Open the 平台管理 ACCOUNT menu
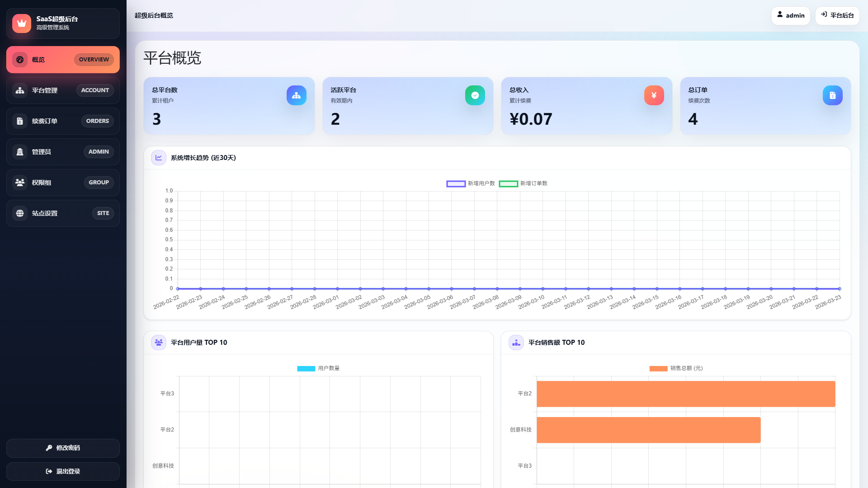The height and width of the screenshot is (488, 868). click(63, 90)
